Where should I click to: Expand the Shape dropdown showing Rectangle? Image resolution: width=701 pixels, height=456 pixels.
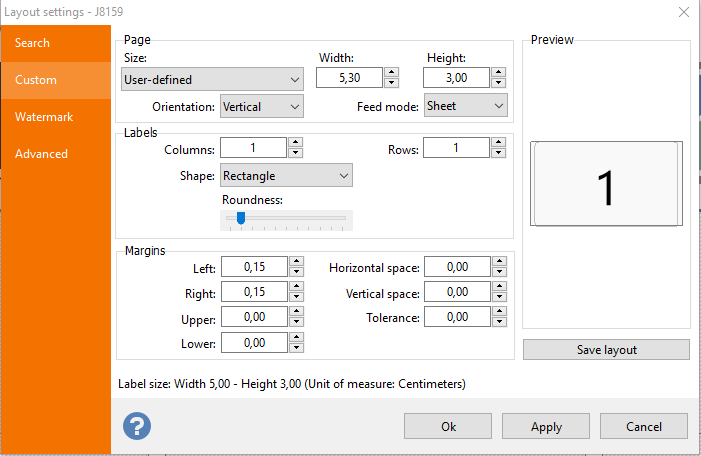286,175
